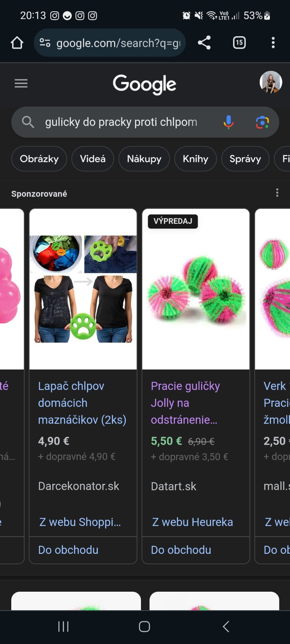The height and width of the screenshot is (644, 290).
Task: Select the Videá filter
Action: pyautogui.click(x=93, y=159)
